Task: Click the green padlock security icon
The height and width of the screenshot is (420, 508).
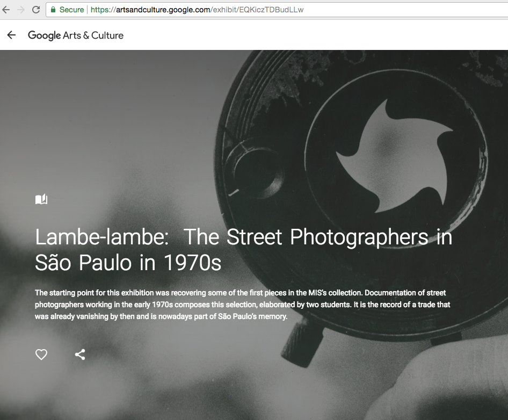Action: point(53,10)
